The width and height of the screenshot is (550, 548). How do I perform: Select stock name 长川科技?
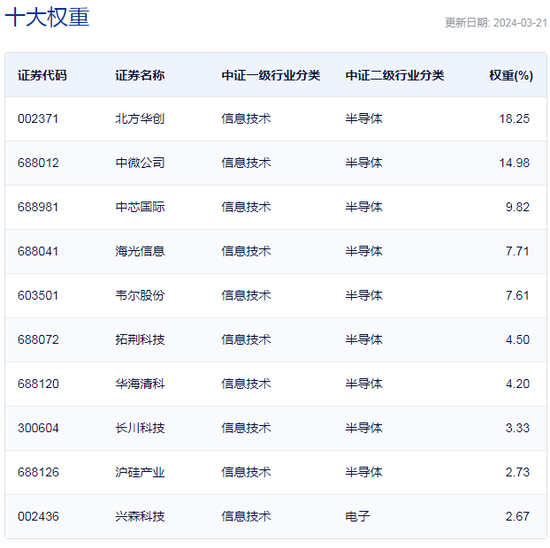tap(140, 428)
